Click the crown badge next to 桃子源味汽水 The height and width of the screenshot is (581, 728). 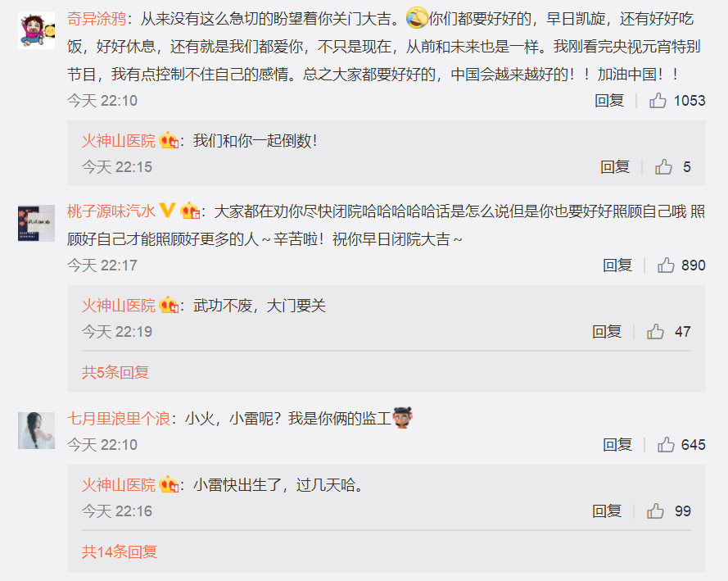pyautogui.click(x=190, y=211)
